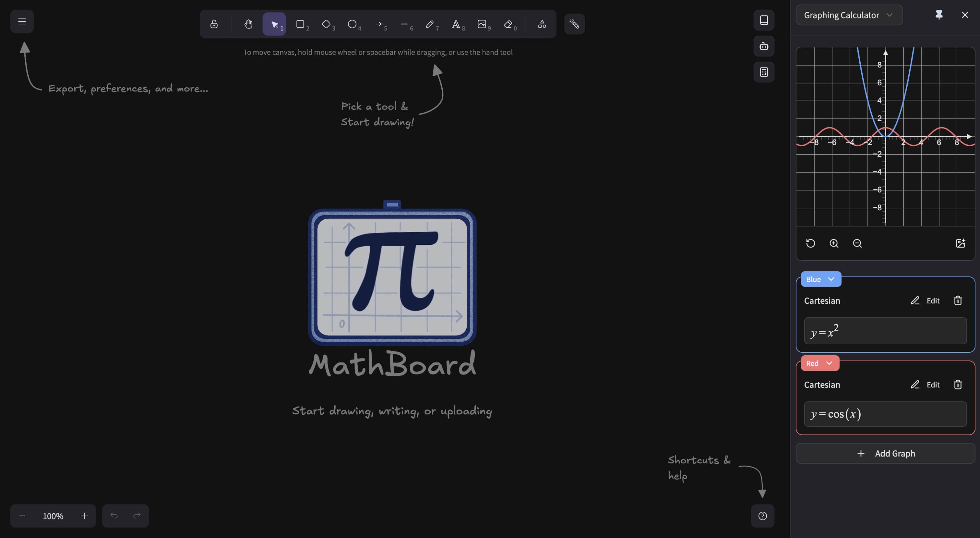Select the Pencil draw tool
980x538 pixels.
coord(430,24)
